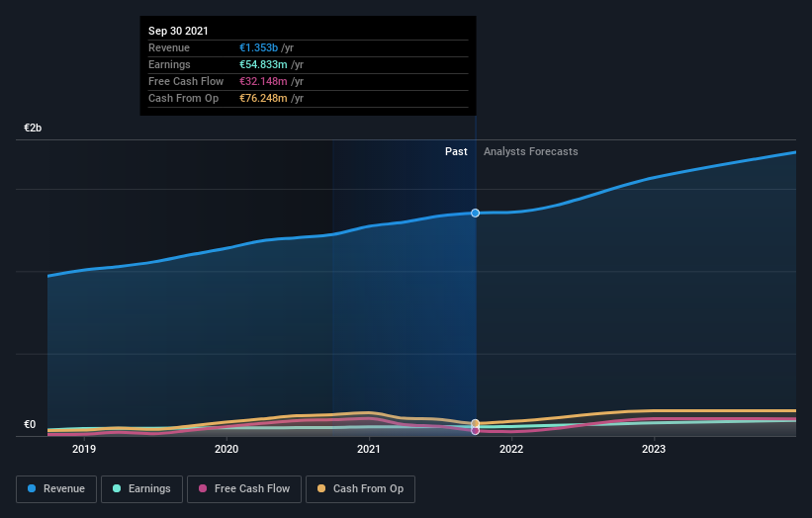Click the Sep 30 2021 tooltip date

pos(178,31)
